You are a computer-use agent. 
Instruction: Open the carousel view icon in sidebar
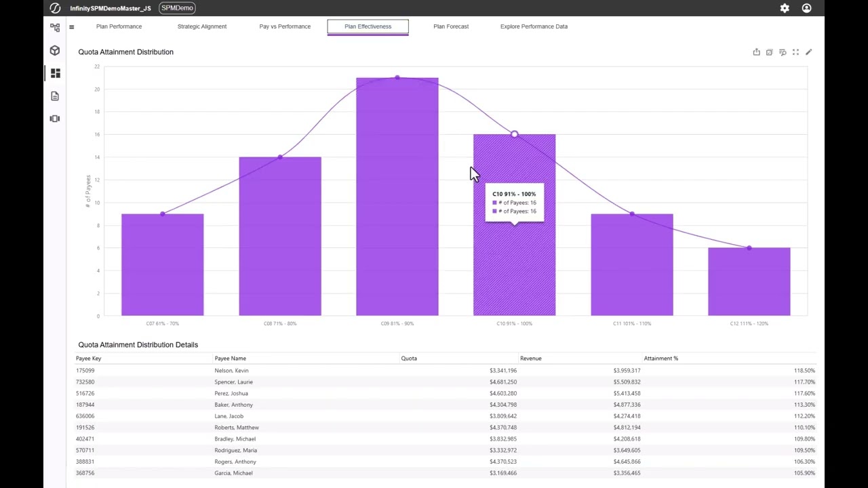pos(55,119)
